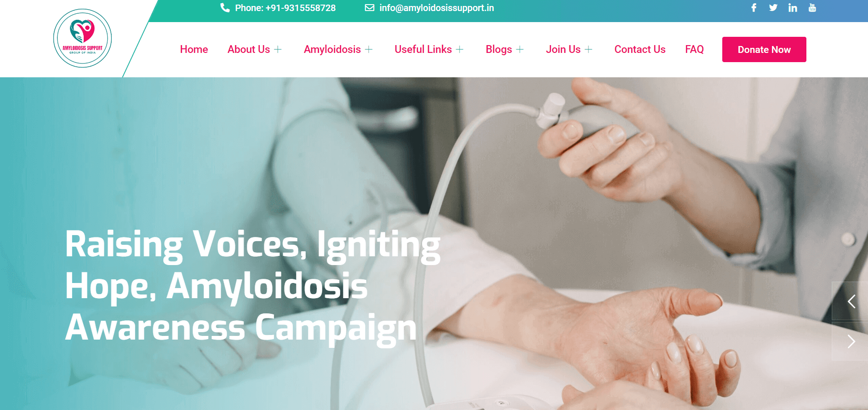
Task: Expand the Join Us plus icon
Action: tap(588, 50)
